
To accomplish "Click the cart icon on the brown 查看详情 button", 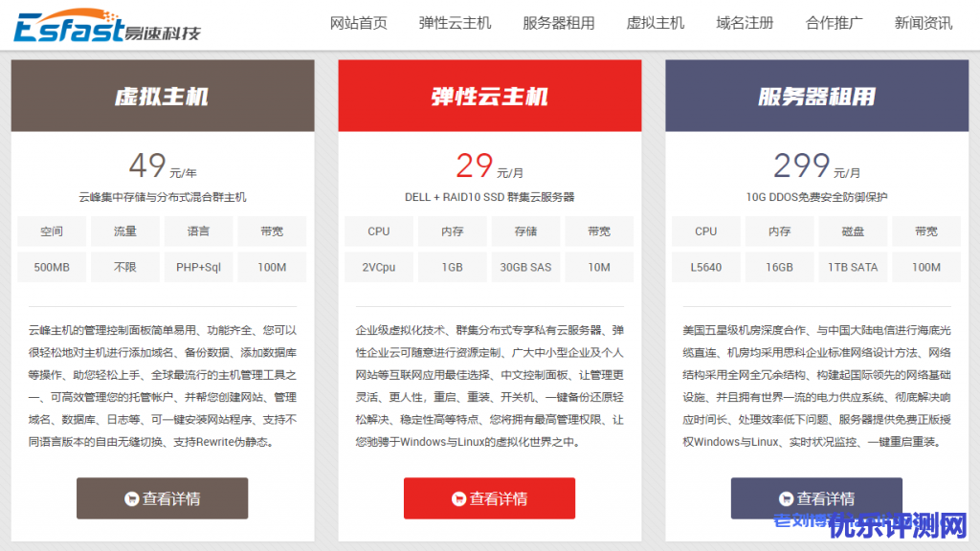I will (131, 498).
